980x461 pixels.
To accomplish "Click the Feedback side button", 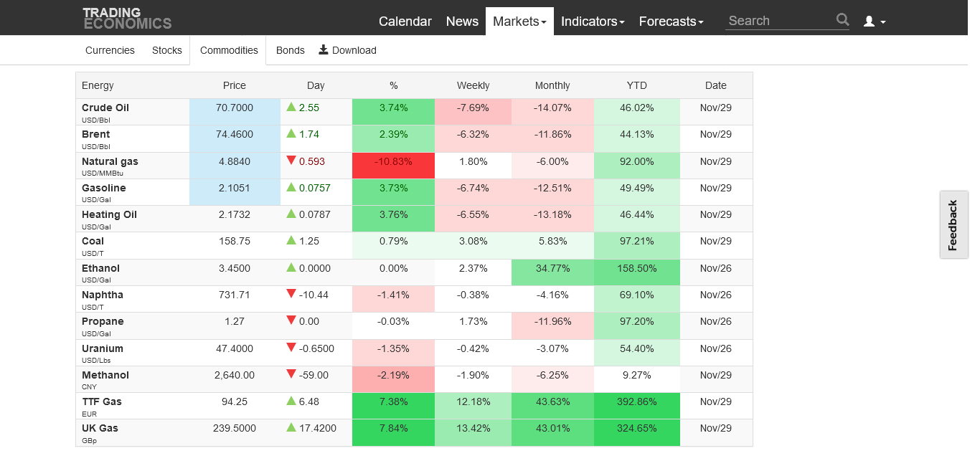I will pyautogui.click(x=953, y=224).
